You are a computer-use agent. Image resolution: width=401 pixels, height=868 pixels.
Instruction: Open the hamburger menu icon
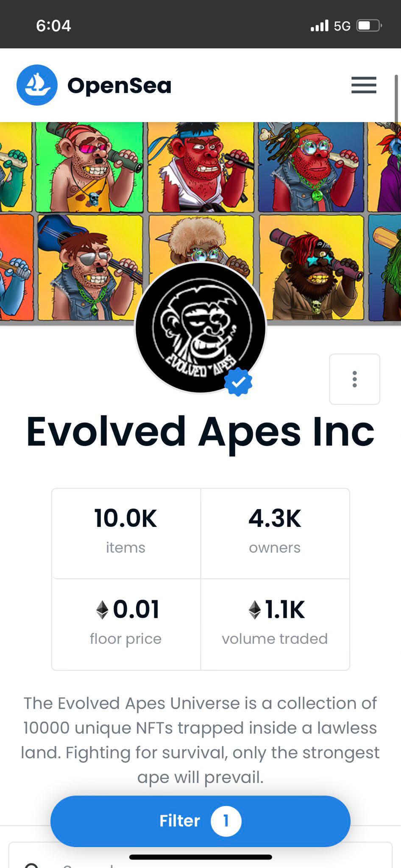coord(364,85)
